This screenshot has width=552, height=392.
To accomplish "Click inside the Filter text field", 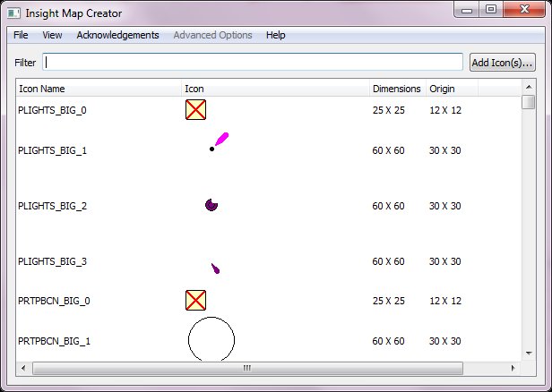I will click(253, 63).
